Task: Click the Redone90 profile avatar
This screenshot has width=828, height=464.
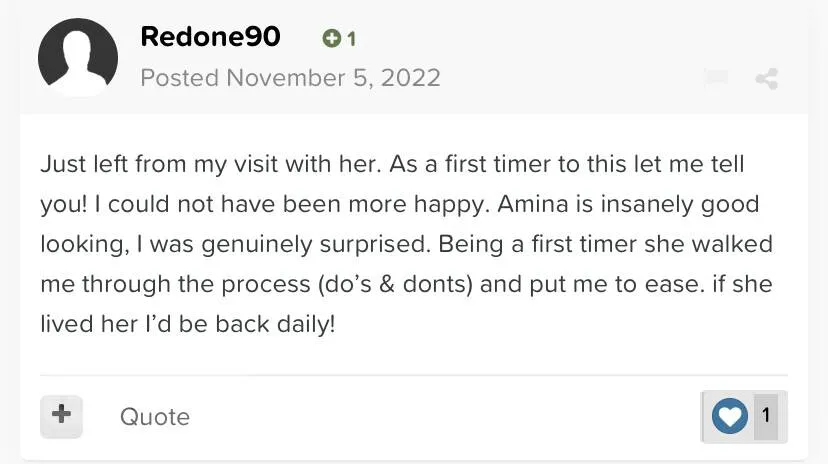Action: (x=78, y=57)
